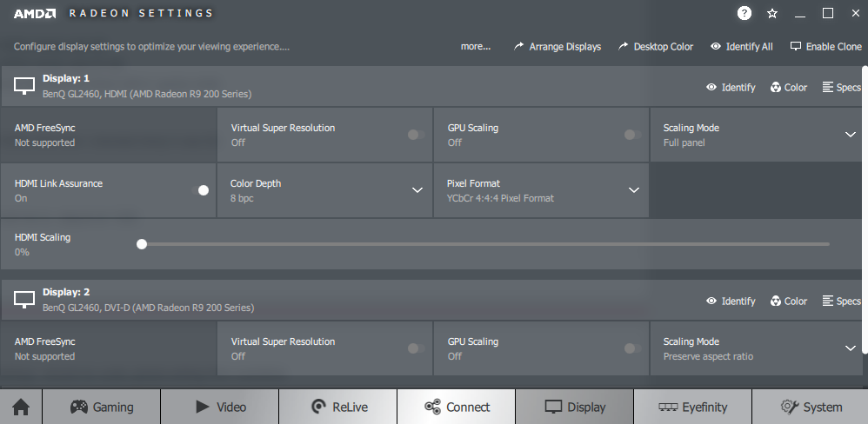868x424 pixels.
Task: Select the Display tab
Action: [x=575, y=407]
